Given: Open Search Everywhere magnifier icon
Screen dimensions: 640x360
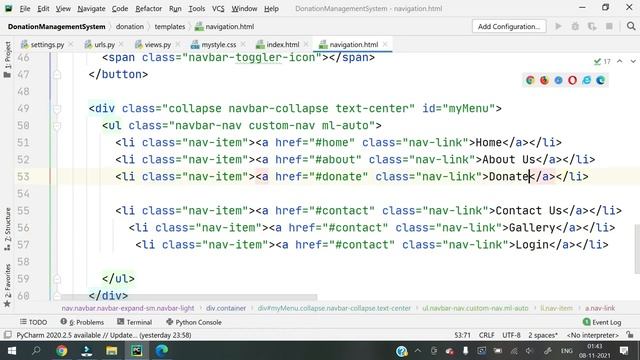Looking at the screenshot, I should (631, 26).
